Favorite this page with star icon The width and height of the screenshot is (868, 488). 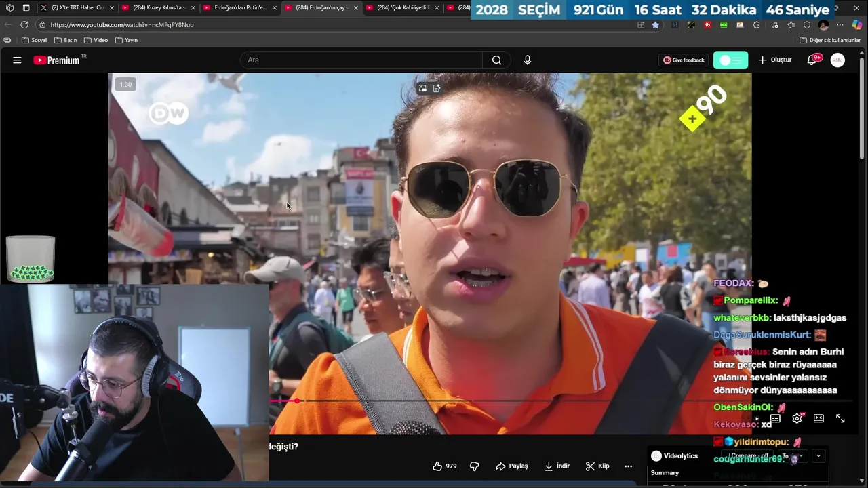[x=655, y=24]
